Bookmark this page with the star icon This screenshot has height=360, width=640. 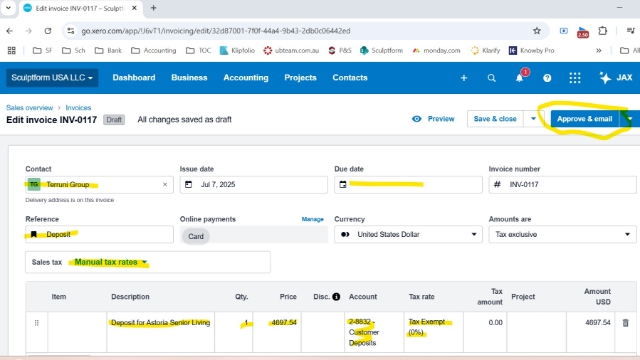click(x=537, y=31)
